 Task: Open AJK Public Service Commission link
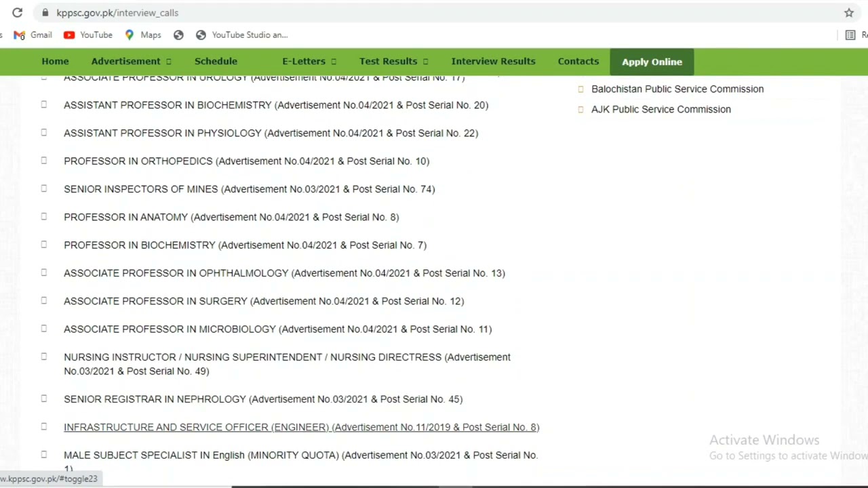click(661, 109)
